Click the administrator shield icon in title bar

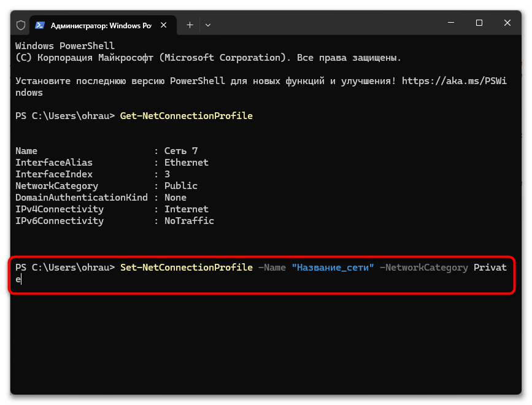21,25
